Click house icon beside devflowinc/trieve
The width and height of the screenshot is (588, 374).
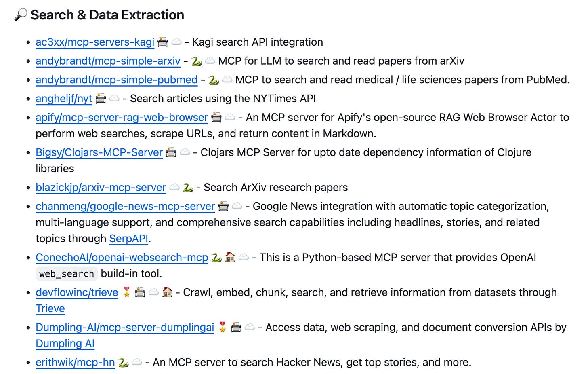tap(167, 292)
